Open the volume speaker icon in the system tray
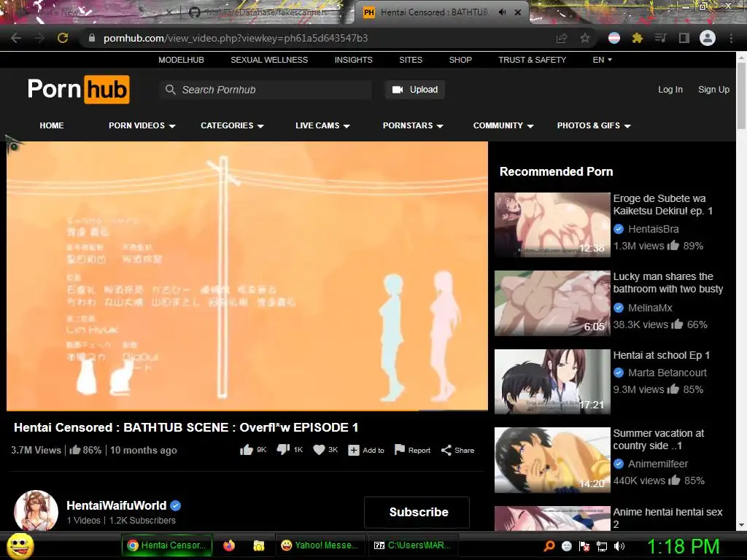 coord(619,546)
